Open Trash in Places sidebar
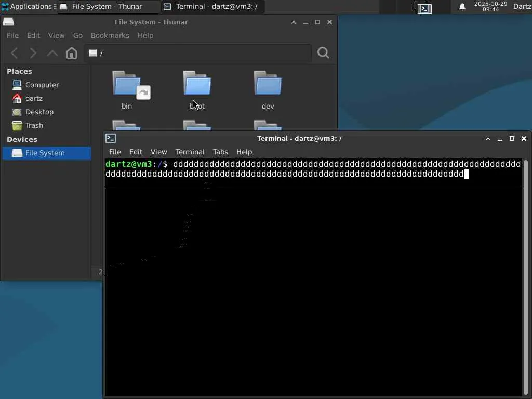Image resolution: width=532 pixels, height=399 pixels. (x=34, y=126)
